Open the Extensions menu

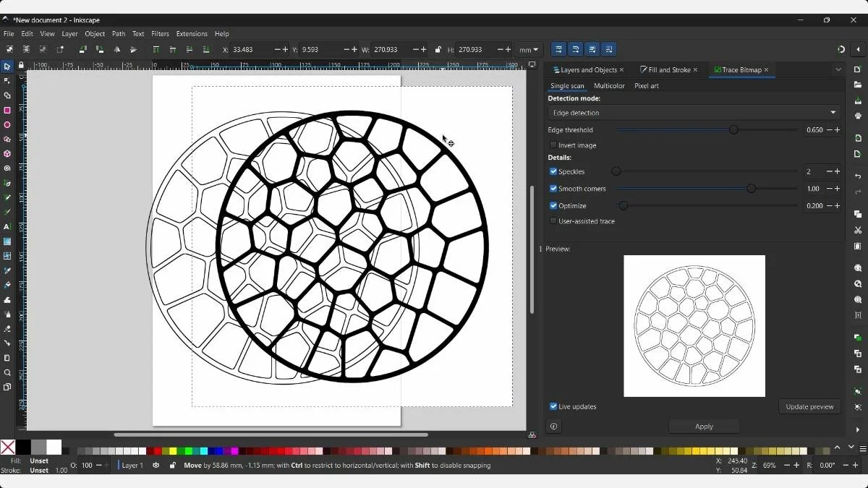click(x=192, y=34)
